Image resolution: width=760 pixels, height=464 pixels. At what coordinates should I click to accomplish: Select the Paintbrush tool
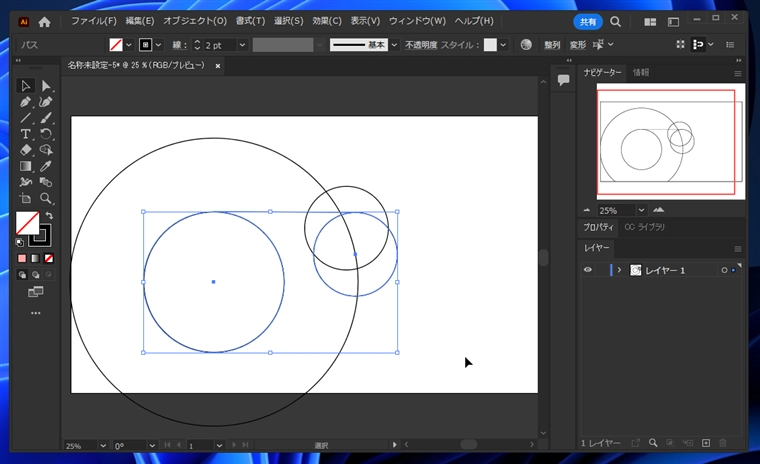(46, 118)
